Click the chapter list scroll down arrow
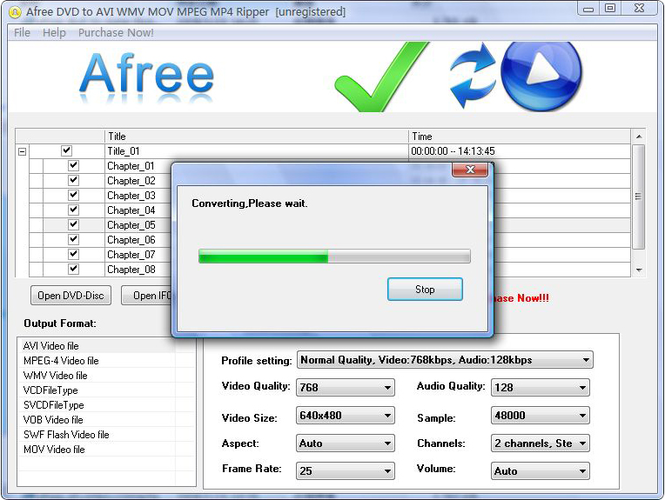 pyautogui.click(x=639, y=270)
